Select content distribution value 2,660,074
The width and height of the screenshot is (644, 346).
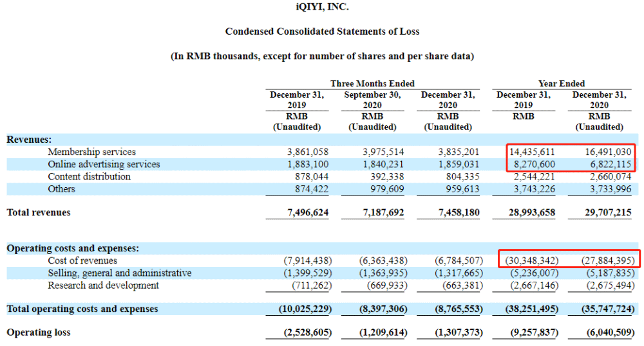(611, 177)
